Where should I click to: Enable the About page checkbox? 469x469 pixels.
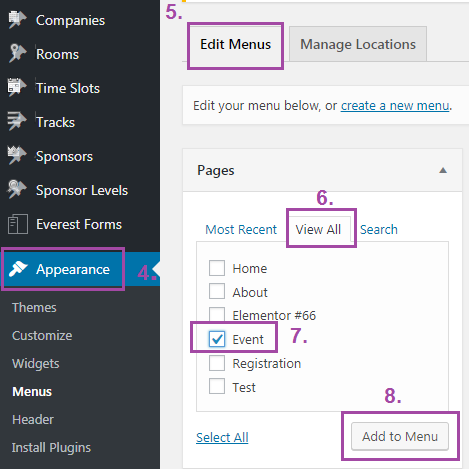(217, 291)
